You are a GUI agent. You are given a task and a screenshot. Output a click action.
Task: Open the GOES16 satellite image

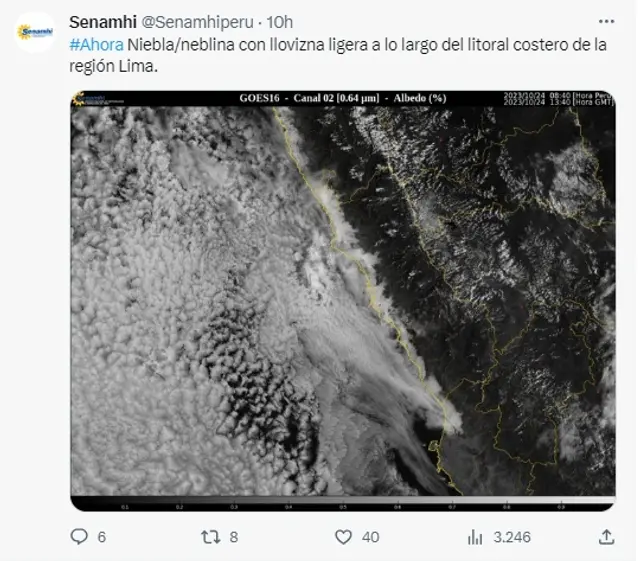(x=343, y=301)
